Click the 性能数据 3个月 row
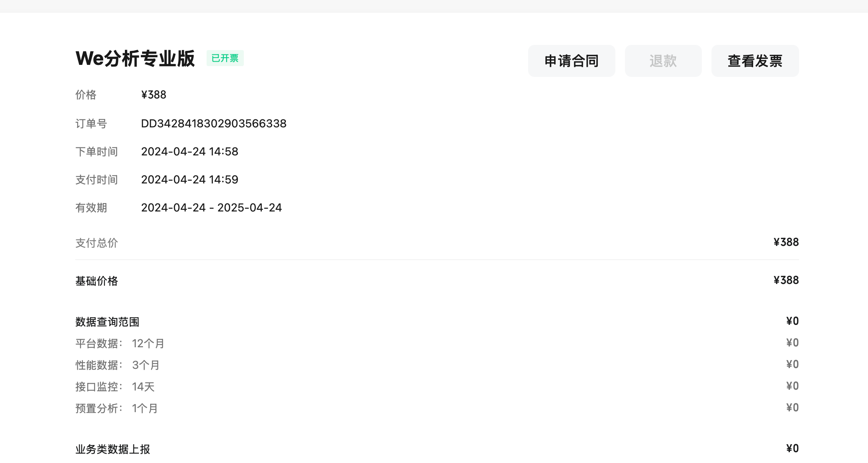The image size is (868, 463). pyautogui.click(x=117, y=365)
